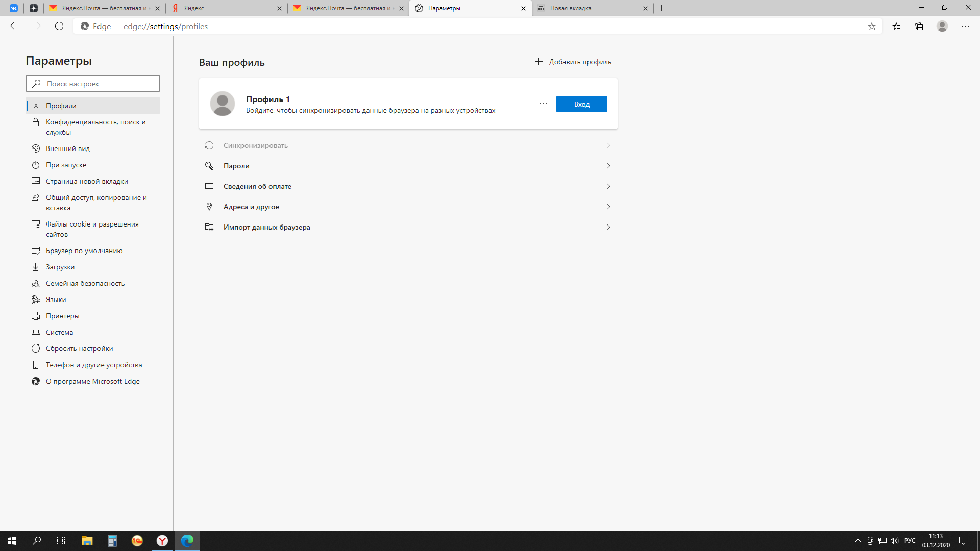Screen dimensions: 980x551
Task: Select the Загрузки sidebar icon
Action: pyautogui.click(x=36, y=267)
